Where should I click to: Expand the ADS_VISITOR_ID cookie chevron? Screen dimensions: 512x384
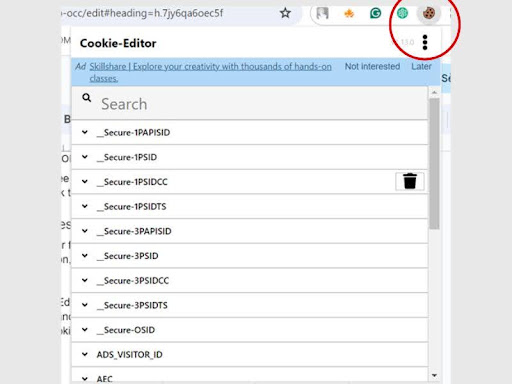pos(85,354)
